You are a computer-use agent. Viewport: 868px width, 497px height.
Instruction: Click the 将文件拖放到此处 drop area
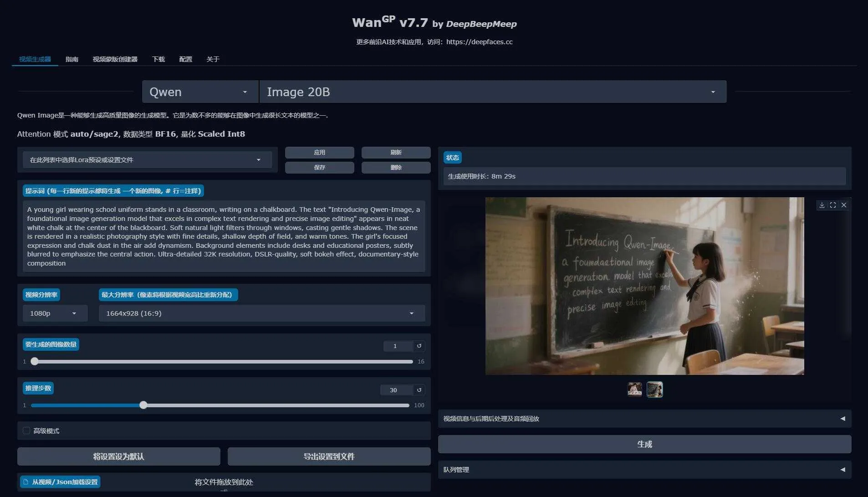224,482
